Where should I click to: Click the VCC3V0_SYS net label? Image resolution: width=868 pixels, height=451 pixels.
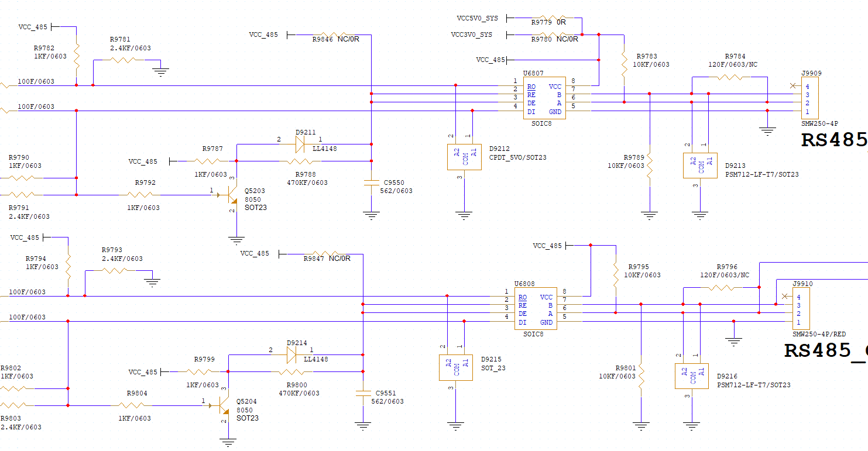[471, 35]
